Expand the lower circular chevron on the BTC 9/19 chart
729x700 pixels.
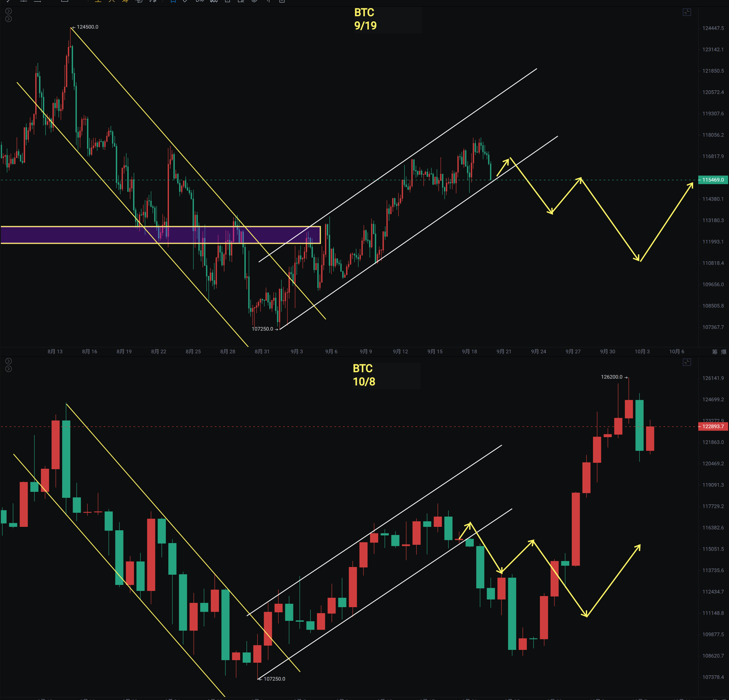point(9,19)
